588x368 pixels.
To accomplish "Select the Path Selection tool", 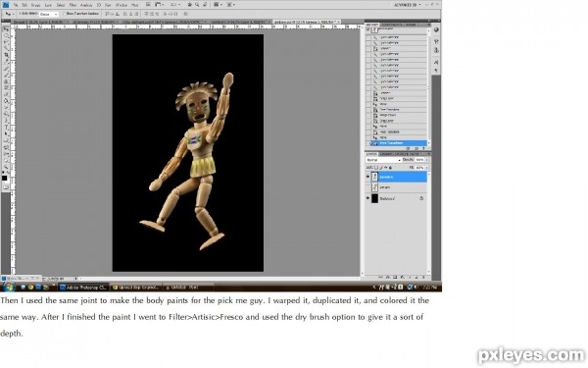I will pyautogui.click(x=7, y=132).
